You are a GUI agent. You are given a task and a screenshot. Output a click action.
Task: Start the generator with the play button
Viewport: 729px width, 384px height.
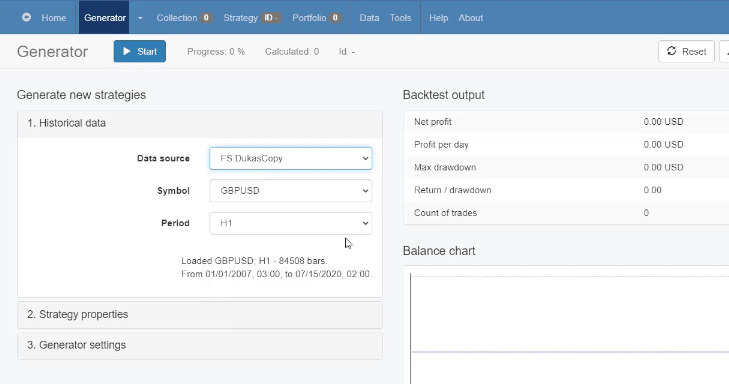pos(139,51)
